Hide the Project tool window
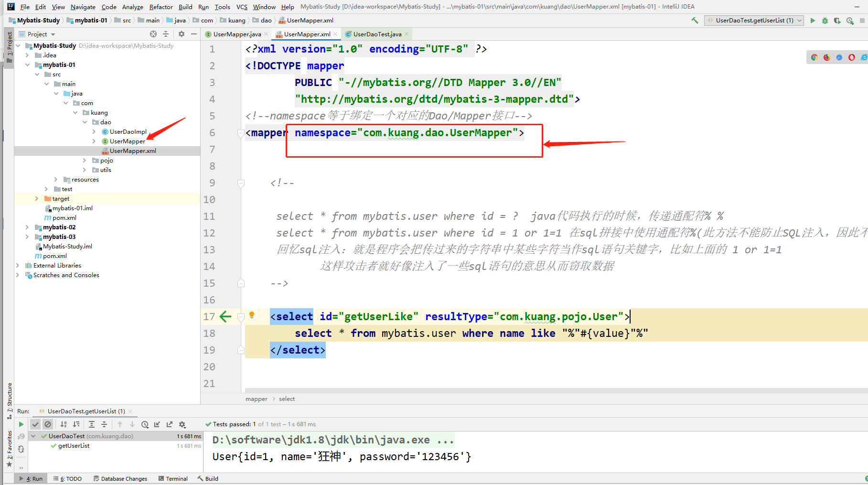The height and width of the screenshot is (485, 868). [194, 34]
